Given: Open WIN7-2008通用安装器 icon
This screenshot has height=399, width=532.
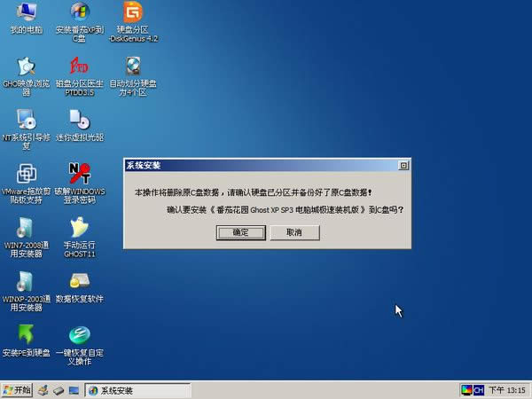Looking at the screenshot, I should click(x=27, y=227).
